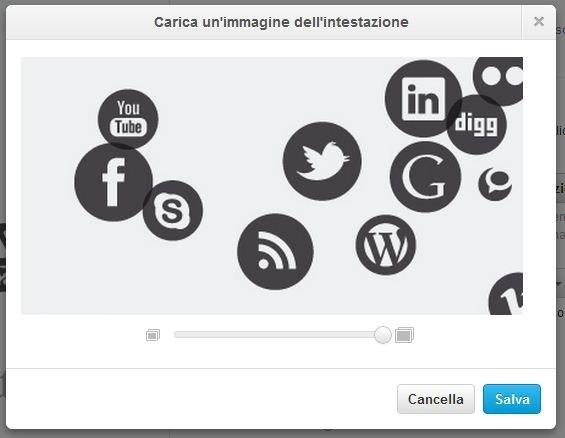This screenshot has height=438, width=565.
Task: Click the WordPress logo circle
Action: point(386,245)
